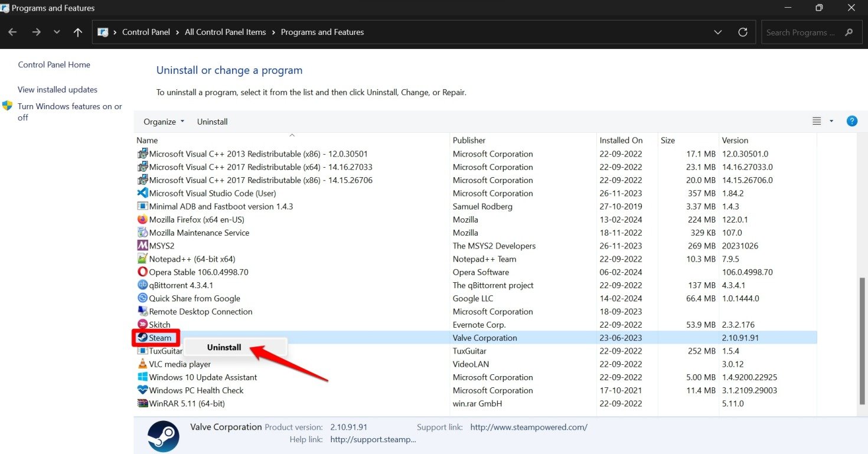
Task: Click the Mozilla Firefox icon in list
Action: (142, 220)
